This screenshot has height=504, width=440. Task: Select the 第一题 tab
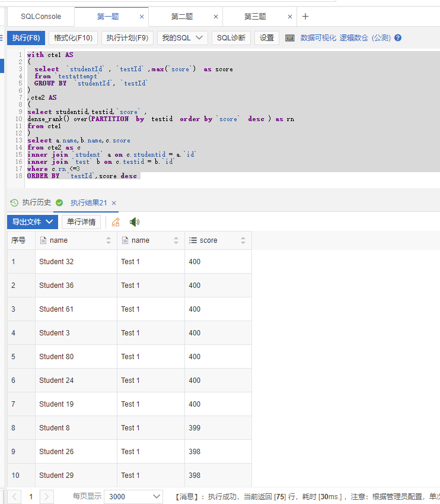[x=108, y=17]
